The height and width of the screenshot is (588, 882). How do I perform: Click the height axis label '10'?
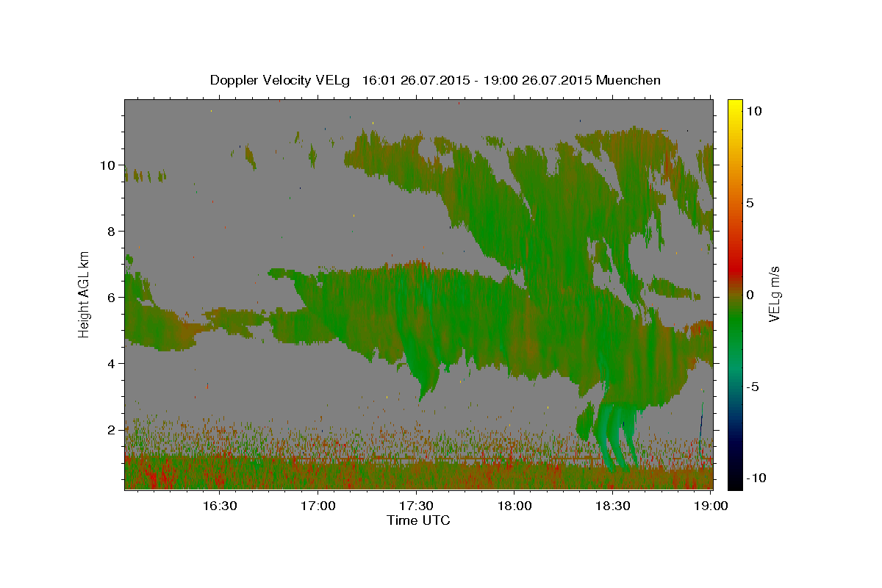tap(107, 165)
